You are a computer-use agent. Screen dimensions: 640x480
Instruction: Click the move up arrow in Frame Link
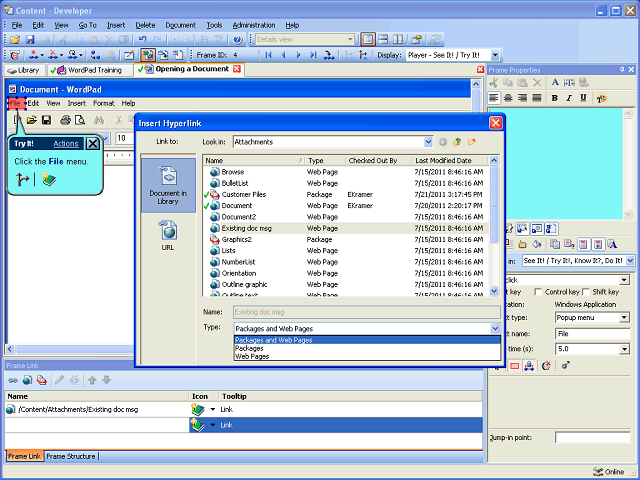coord(92,380)
